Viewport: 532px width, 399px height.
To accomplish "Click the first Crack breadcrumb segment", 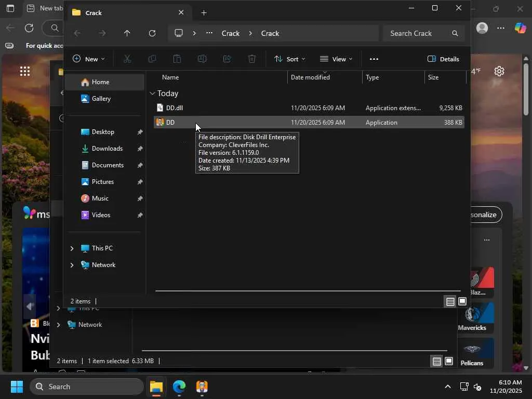I will (x=230, y=33).
